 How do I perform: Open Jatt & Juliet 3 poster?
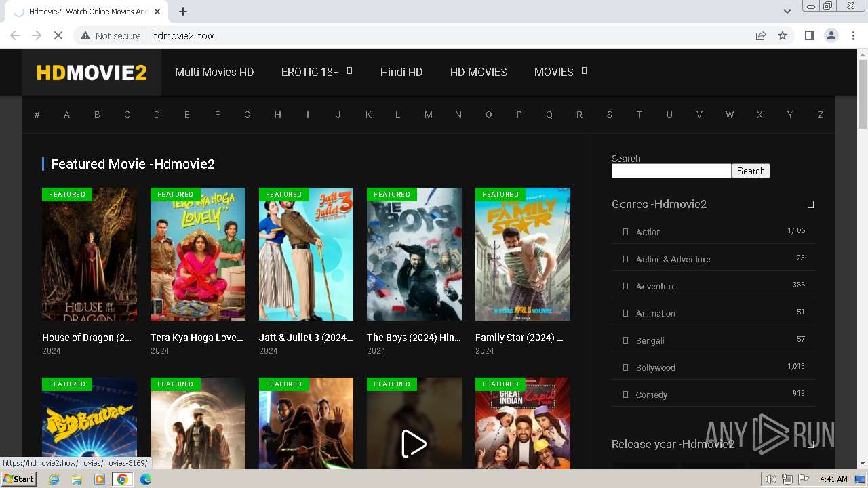(x=306, y=254)
